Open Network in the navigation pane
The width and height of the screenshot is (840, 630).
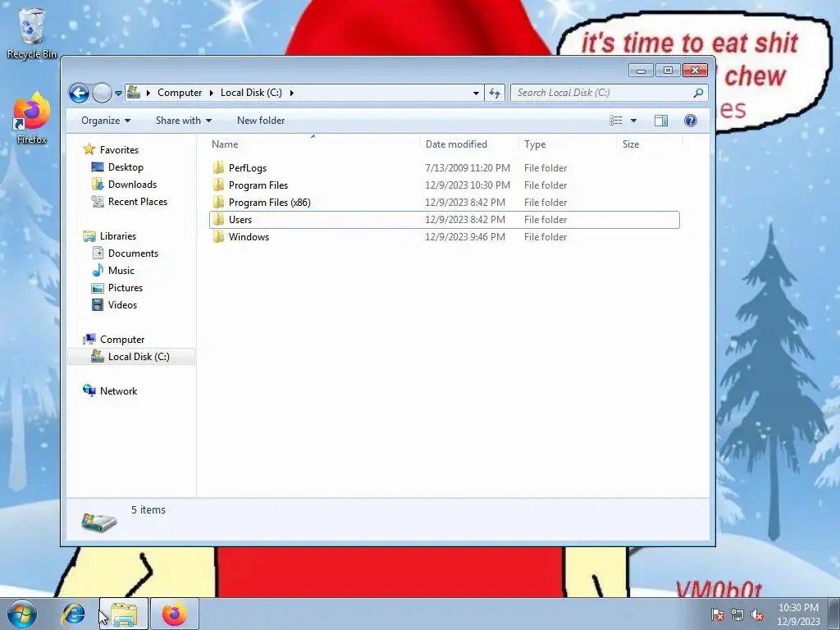click(x=118, y=390)
